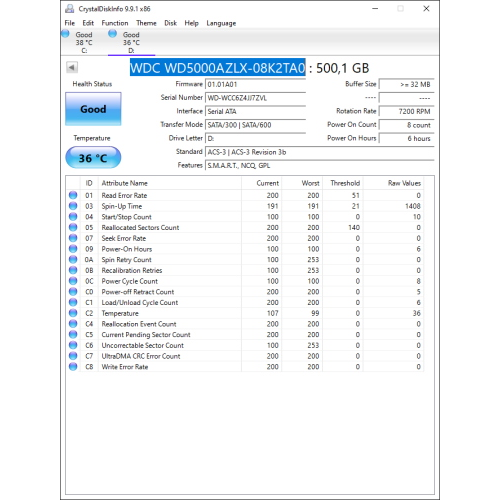This screenshot has width=500, height=500.
Task: Click the Attribute Name column header
Action: click(x=170, y=183)
